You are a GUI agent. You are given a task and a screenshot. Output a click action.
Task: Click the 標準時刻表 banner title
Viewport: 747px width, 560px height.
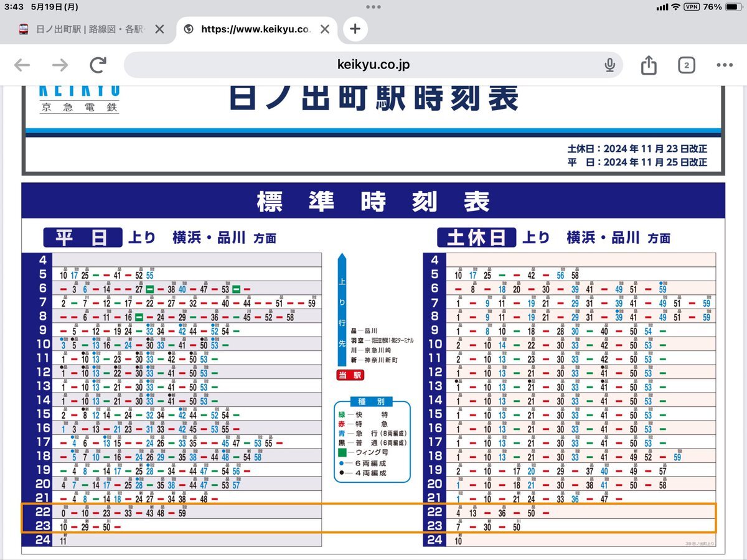click(x=374, y=202)
